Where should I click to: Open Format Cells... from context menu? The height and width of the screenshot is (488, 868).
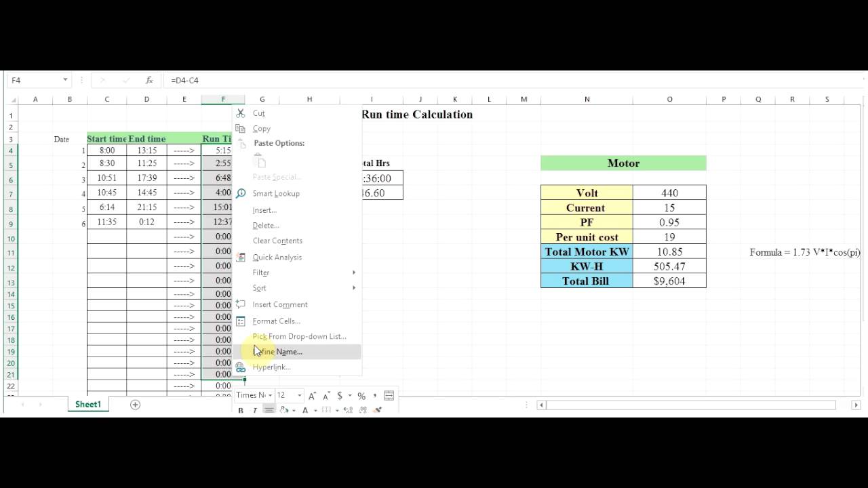[297, 321]
